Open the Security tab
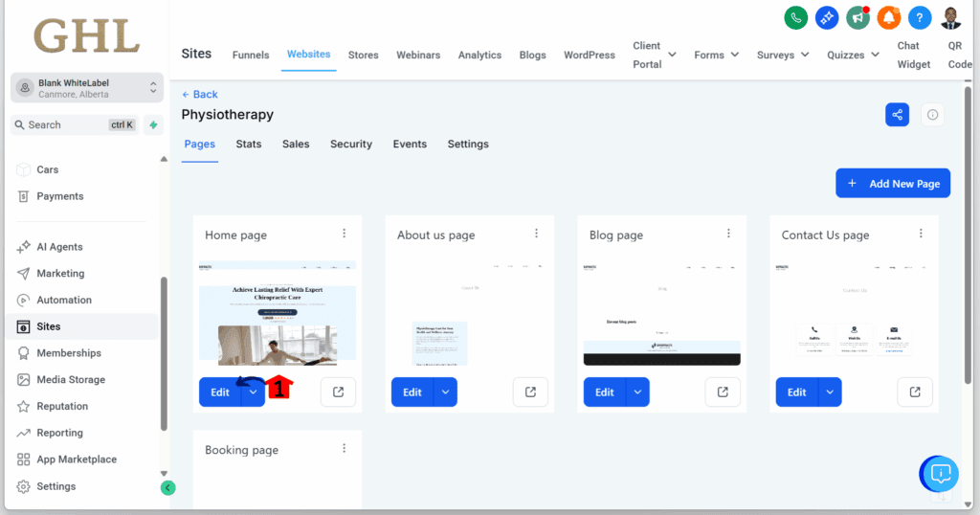Screen dimensions: 980x515 [x=351, y=144]
